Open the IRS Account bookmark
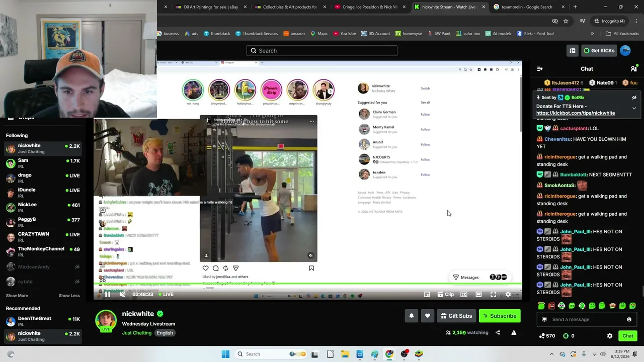The image size is (644, 362). point(375,34)
